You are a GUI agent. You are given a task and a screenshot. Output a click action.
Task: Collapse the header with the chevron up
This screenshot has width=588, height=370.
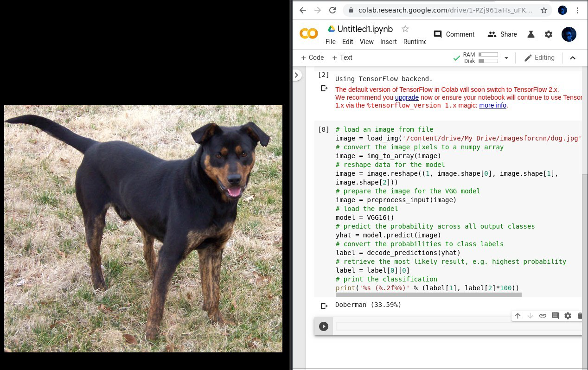click(x=573, y=58)
